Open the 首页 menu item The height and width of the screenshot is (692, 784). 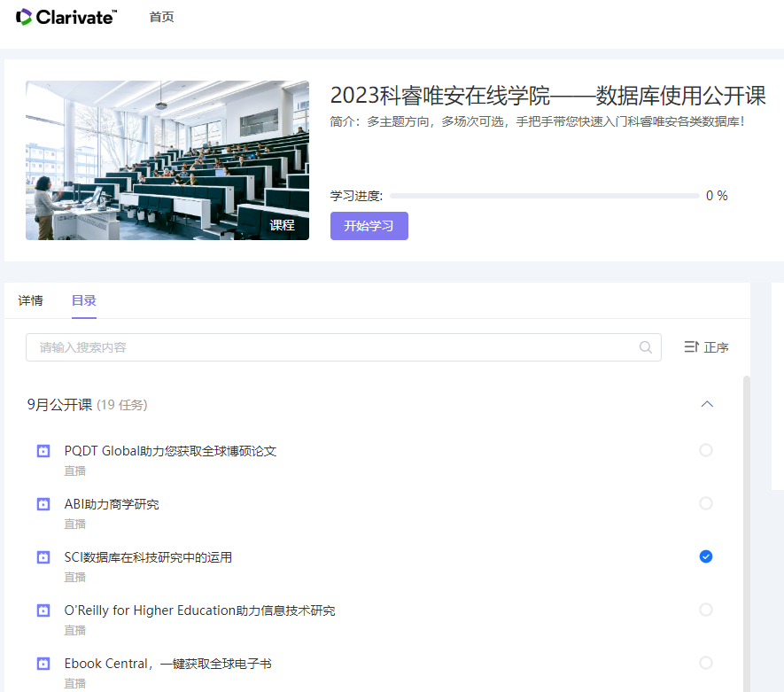pyautogui.click(x=162, y=17)
